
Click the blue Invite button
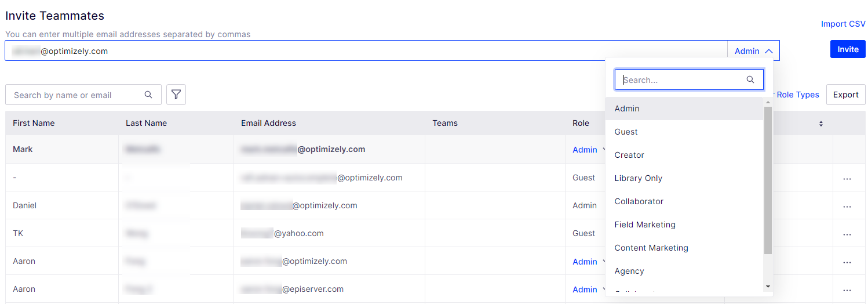848,49
